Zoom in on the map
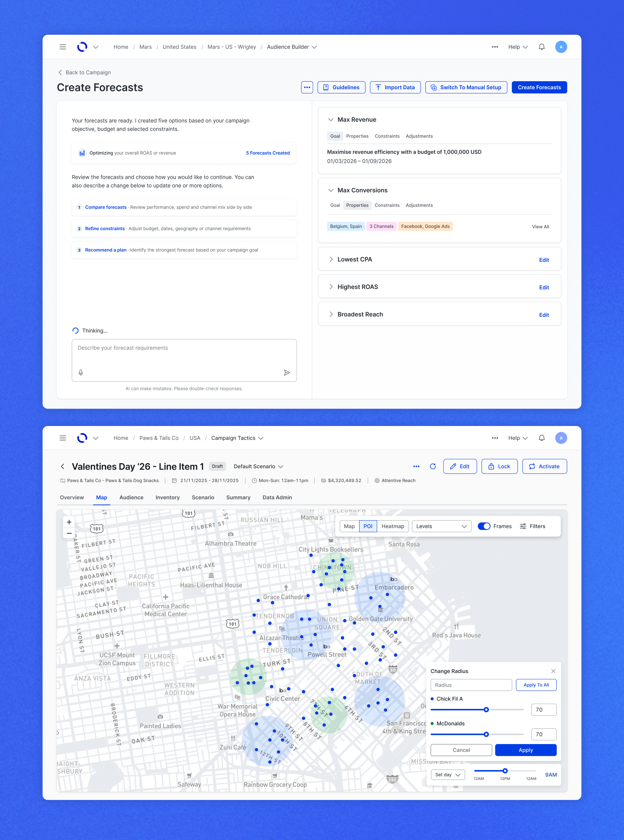This screenshot has height=840, width=624. 69,522
